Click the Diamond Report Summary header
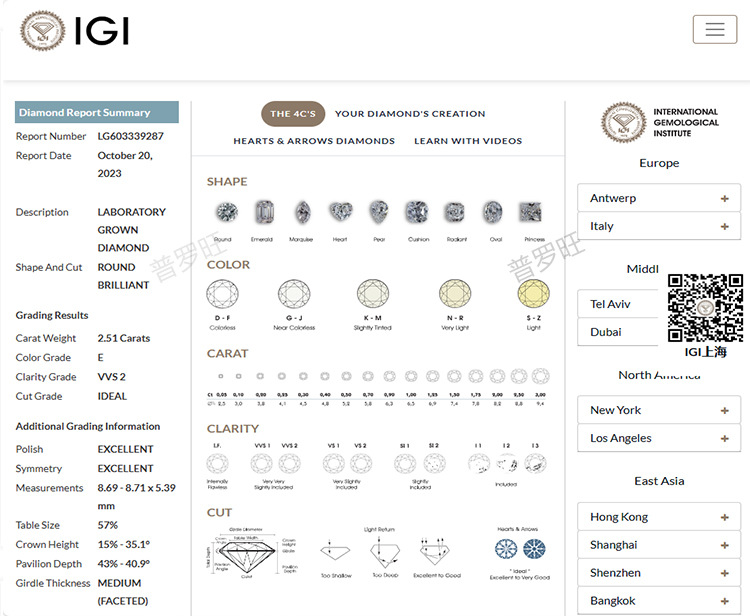The image size is (750, 616). 97,112
